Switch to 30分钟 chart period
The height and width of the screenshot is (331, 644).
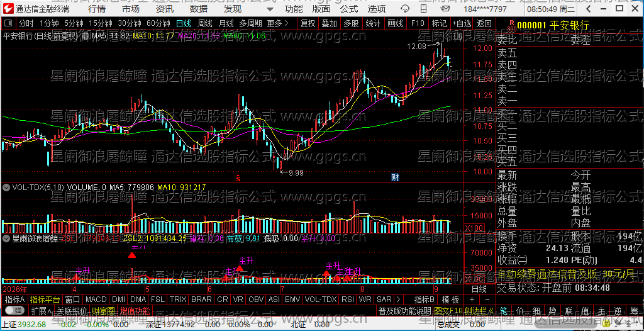tap(130, 23)
